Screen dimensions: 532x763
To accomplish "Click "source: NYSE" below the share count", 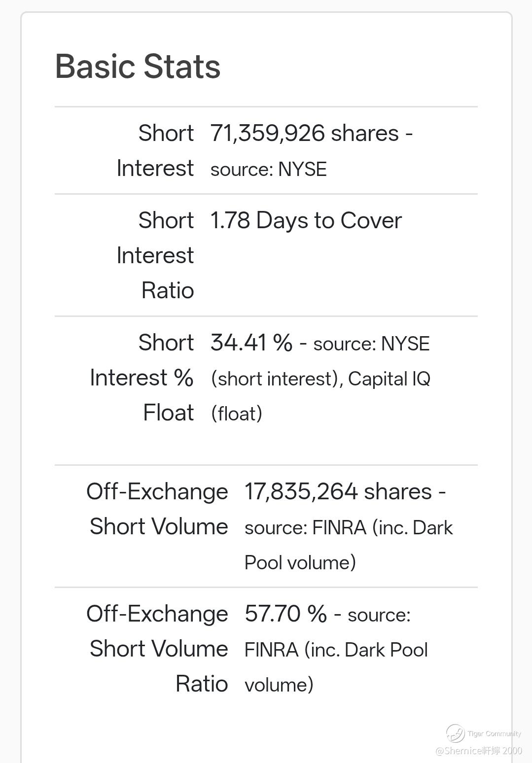I will click(269, 169).
